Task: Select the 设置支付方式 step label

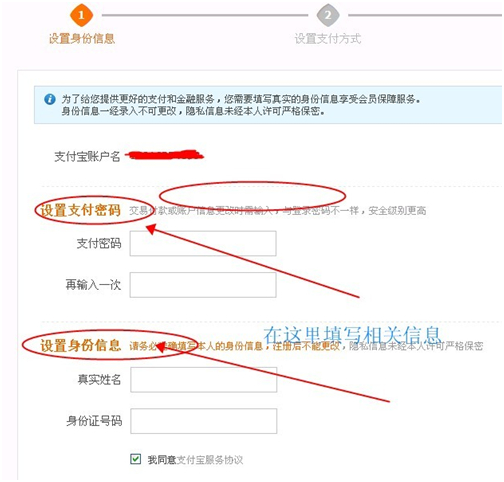Action: (328, 39)
